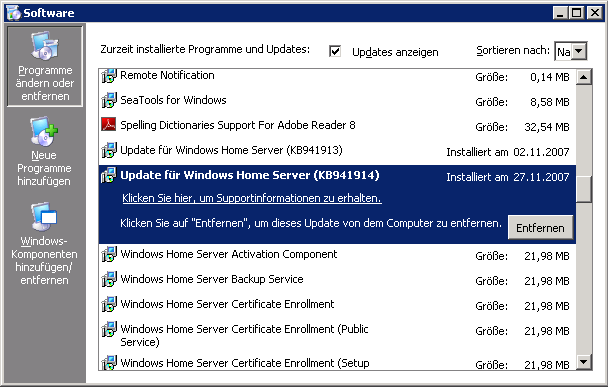Click the Certificate Enrollment (Setup icon

click(109, 363)
